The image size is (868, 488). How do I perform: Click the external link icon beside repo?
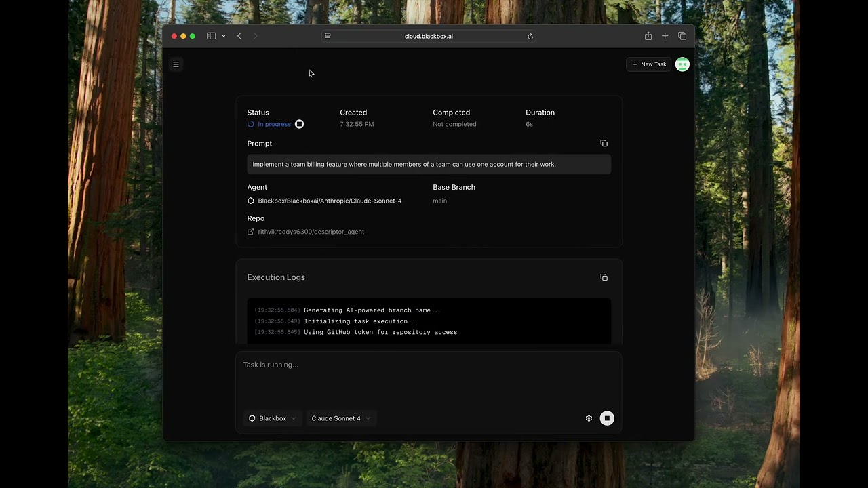point(251,232)
